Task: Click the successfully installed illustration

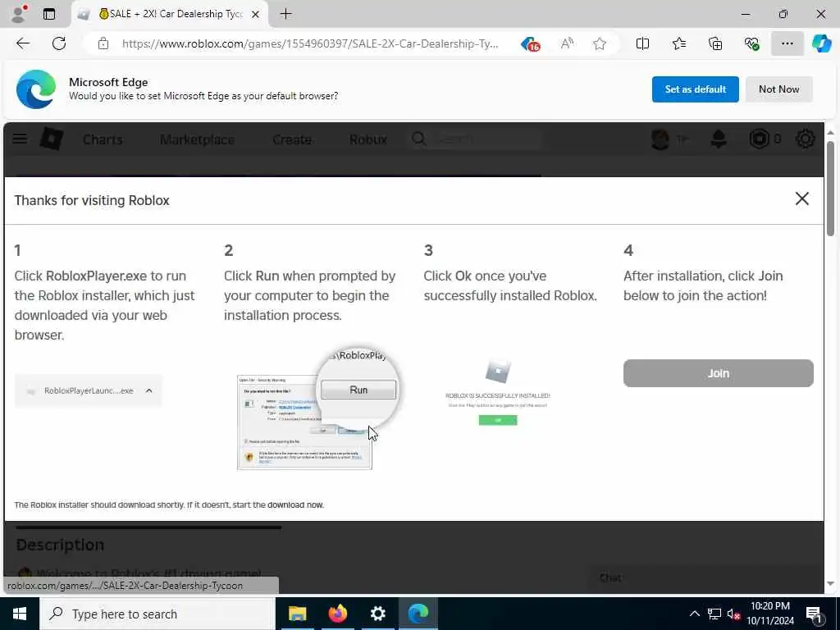Action: (498, 394)
